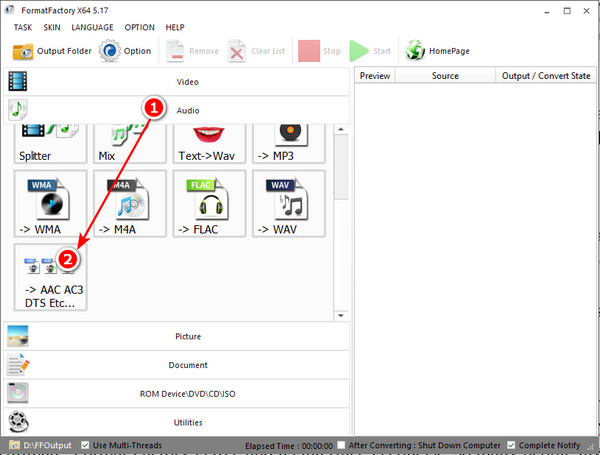Click the audio list scrollbar thumb

[x=341, y=166]
